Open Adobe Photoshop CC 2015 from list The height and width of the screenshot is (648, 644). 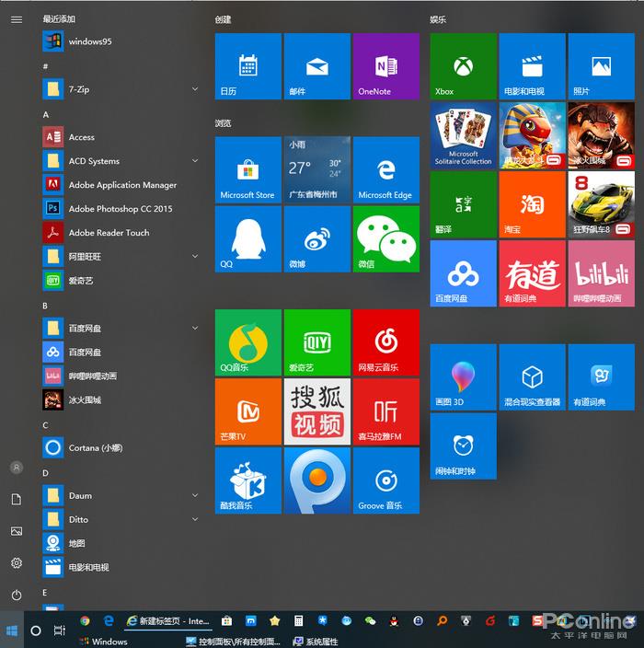coord(120,209)
